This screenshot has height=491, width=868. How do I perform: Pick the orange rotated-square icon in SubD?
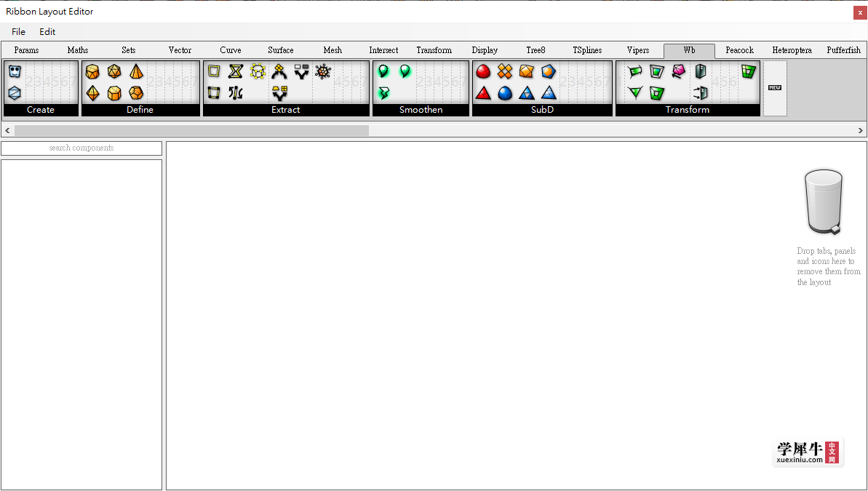(x=527, y=71)
